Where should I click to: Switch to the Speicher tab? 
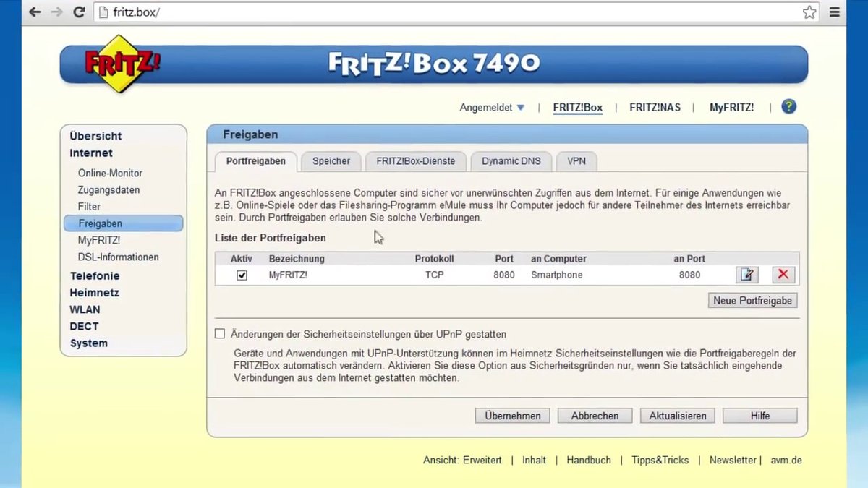(331, 161)
